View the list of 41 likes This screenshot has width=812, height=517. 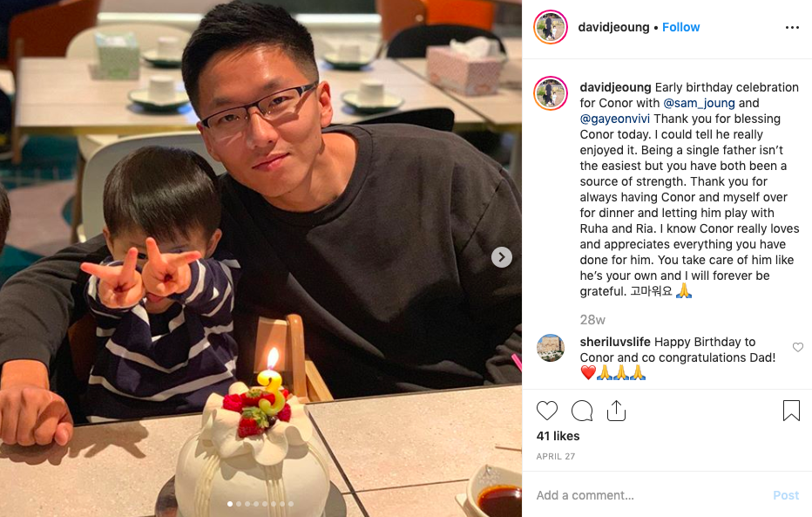click(x=558, y=436)
